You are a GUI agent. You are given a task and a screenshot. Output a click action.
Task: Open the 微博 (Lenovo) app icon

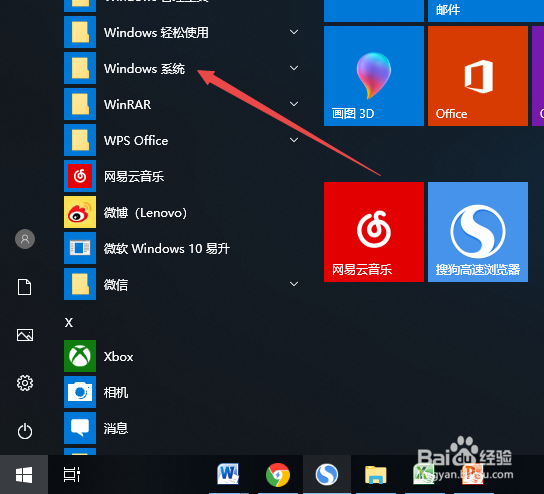click(80, 212)
